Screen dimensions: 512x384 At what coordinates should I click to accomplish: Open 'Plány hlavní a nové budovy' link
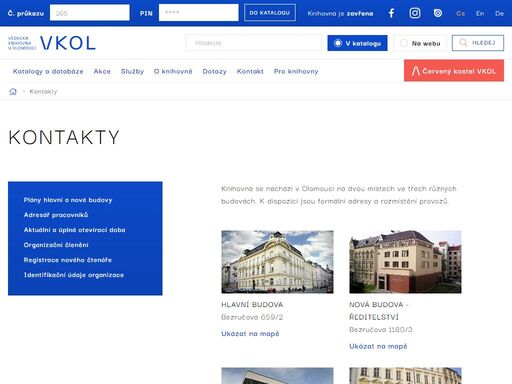[68, 200]
